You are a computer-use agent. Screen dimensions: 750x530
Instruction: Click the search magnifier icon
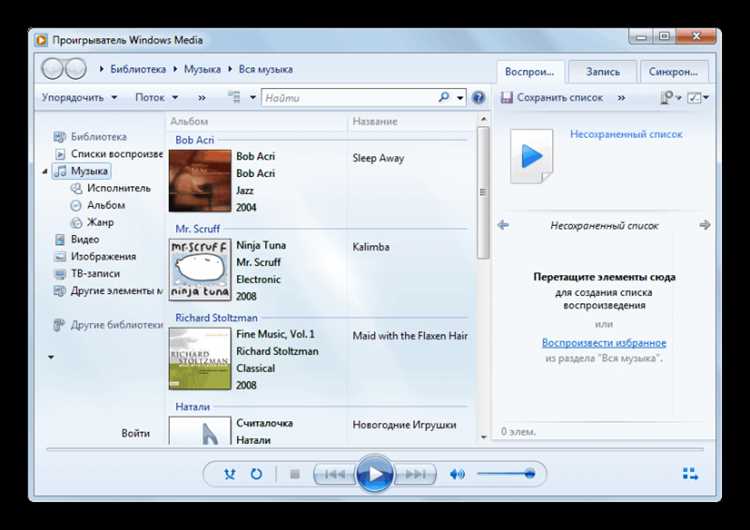(x=444, y=98)
